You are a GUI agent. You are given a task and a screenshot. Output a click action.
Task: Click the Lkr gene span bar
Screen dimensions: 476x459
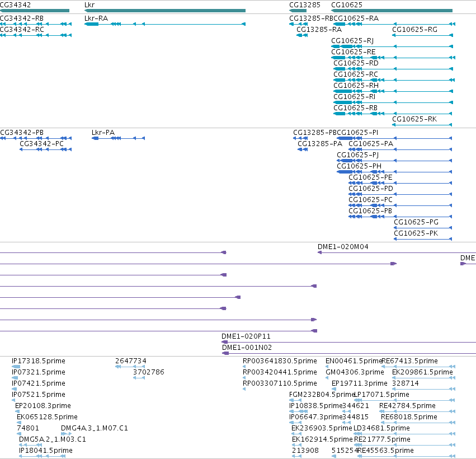tap(165, 11)
